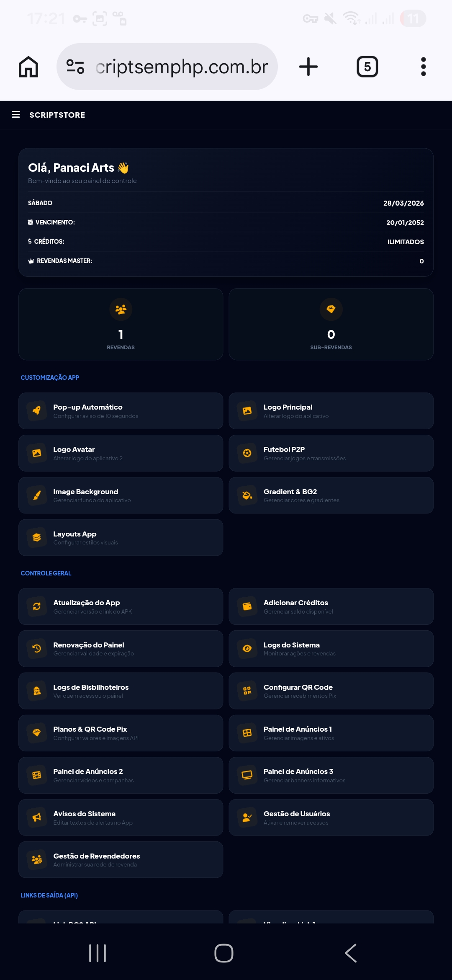Open the Pop-up Automático rocket icon
The image size is (452, 980).
point(37,411)
